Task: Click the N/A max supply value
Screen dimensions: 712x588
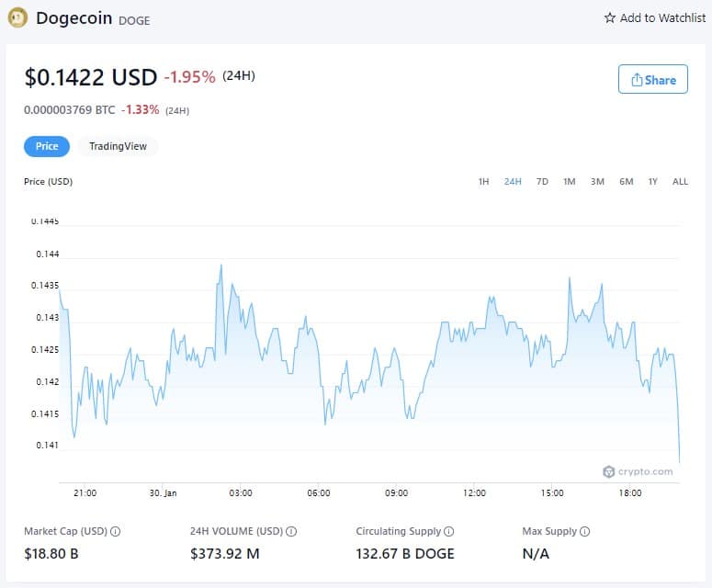Action: [x=536, y=553]
